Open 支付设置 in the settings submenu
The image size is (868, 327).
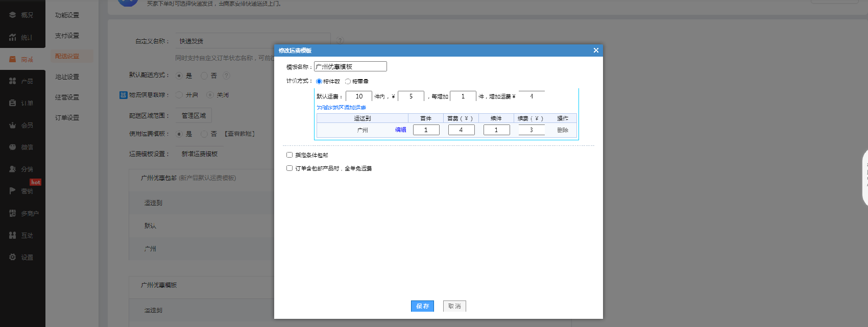pyautogui.click(x=67, y=36)
